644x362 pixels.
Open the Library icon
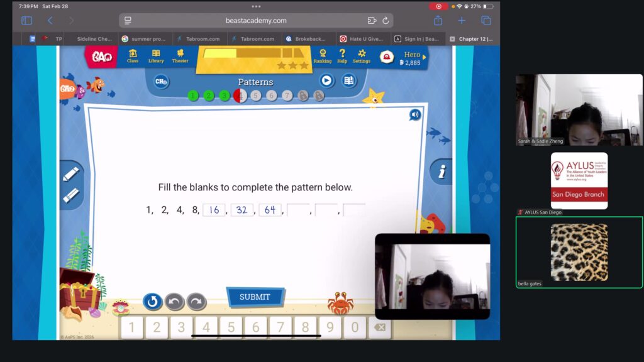(156, 56)
